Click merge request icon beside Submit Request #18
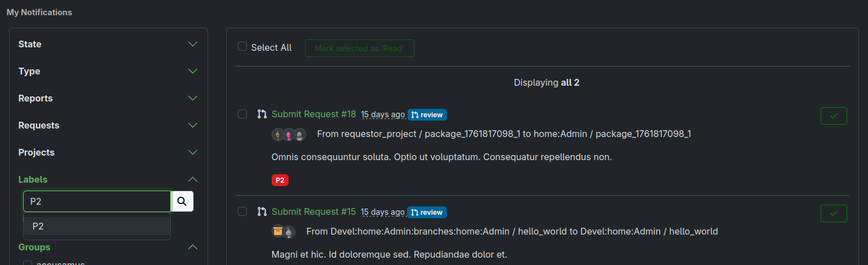 (x=262, y=114)
